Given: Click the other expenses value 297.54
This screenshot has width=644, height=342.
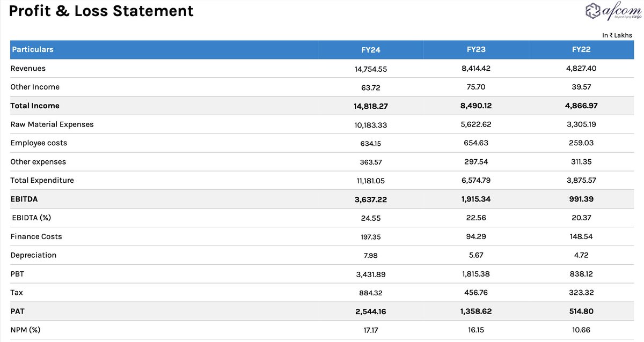Looking at the screenshot, I should (x=476, y=161).
